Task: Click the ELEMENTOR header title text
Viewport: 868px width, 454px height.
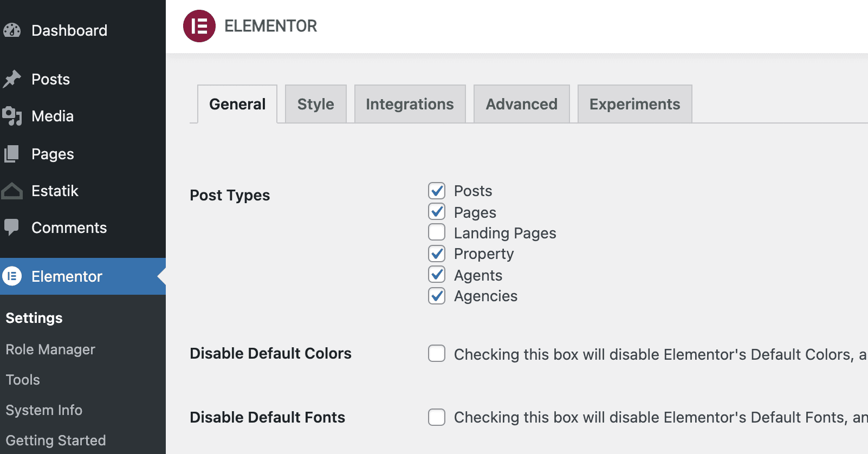Action: (x=271, y=26)
